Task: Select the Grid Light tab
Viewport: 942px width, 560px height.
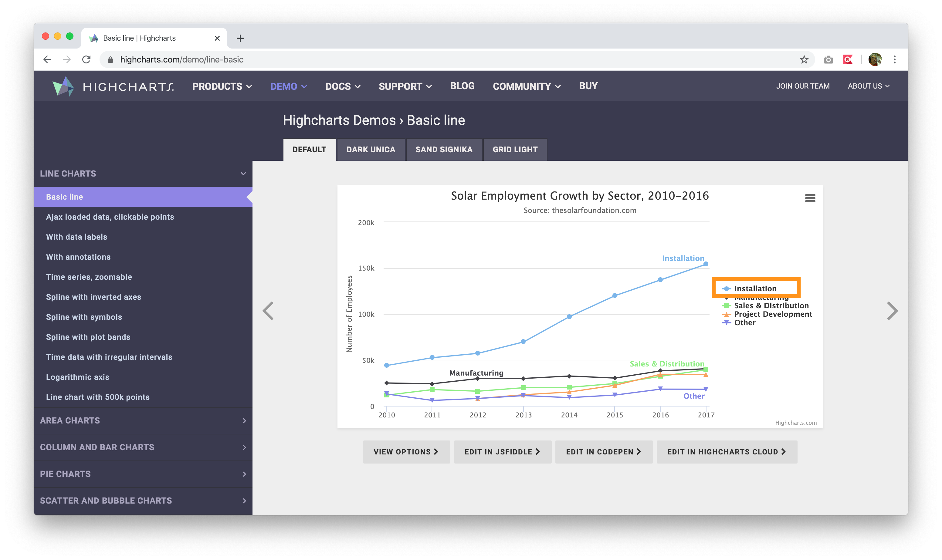Action: (515, 150)
